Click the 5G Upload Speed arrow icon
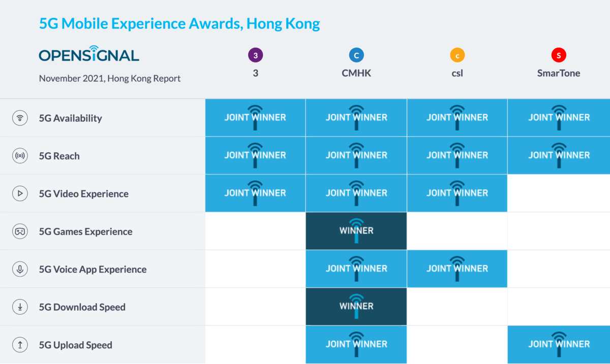610x364 pixels. tap(20, 345)
